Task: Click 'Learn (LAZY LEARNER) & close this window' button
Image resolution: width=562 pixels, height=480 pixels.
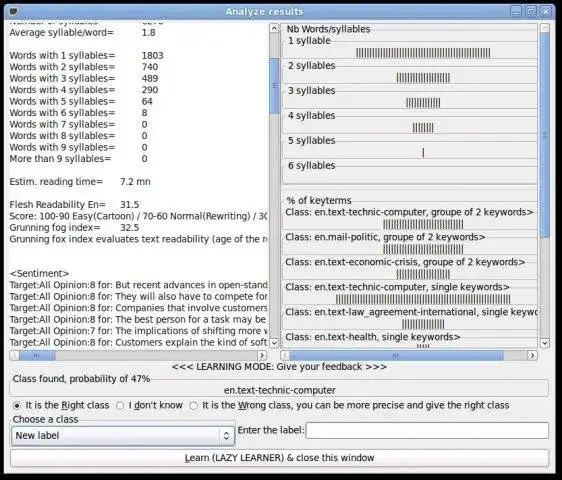Action: [279, 458]
